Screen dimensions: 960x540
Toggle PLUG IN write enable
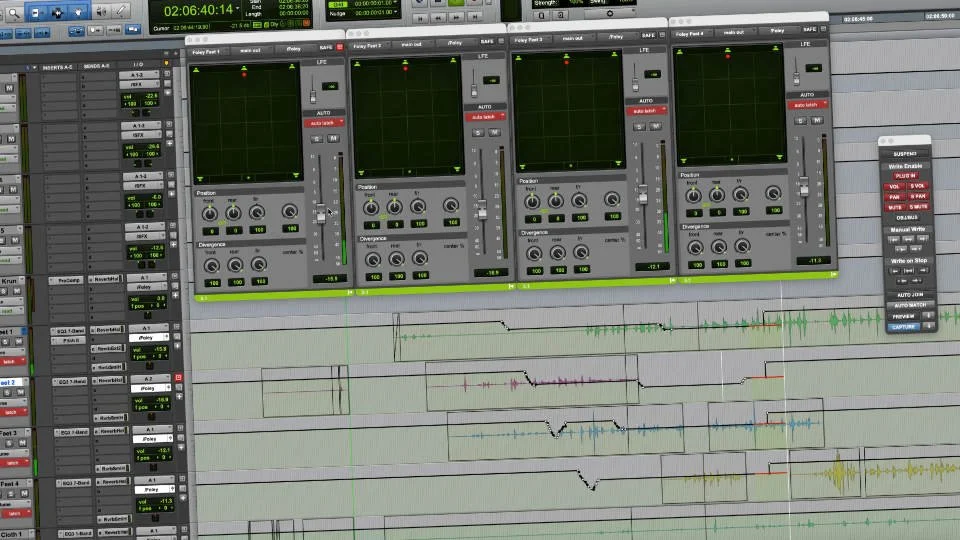906,176
